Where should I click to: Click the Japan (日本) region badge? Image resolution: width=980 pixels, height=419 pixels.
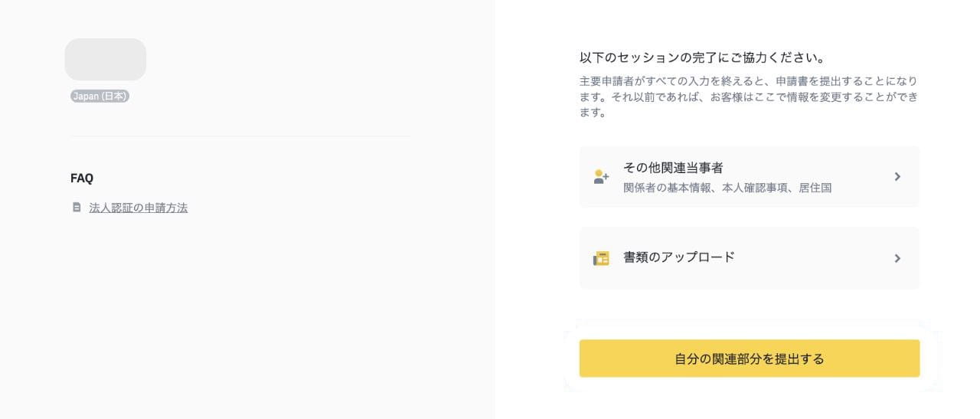click(x=100, y=97)
